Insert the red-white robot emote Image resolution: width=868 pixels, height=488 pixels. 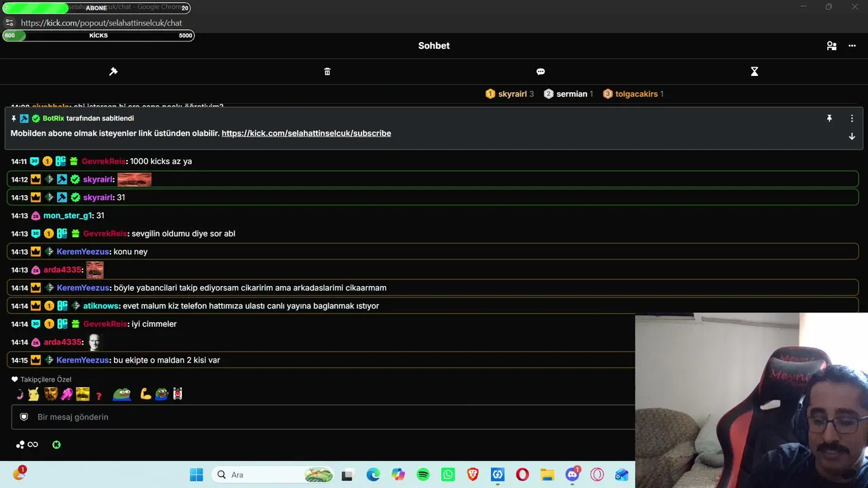(x=178, y=394)
